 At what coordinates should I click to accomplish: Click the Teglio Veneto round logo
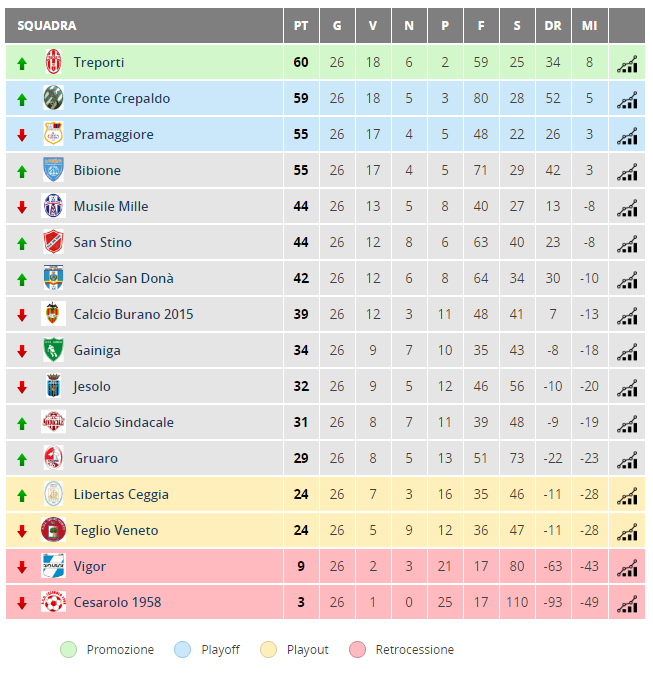tap(54, 530)
